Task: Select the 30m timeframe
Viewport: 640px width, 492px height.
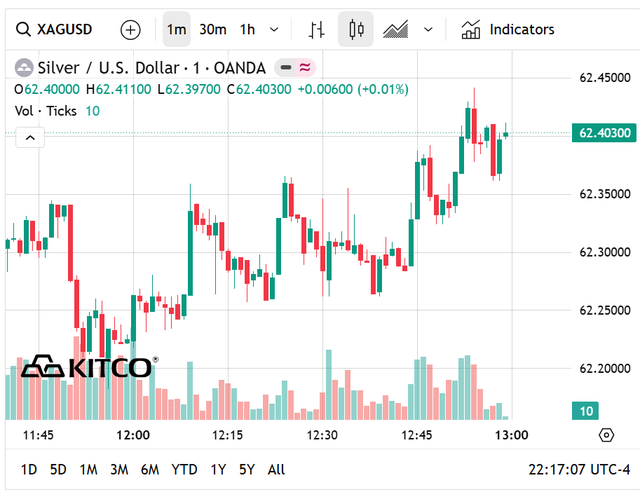Action: pyautogui.click(x=213, y=29)
